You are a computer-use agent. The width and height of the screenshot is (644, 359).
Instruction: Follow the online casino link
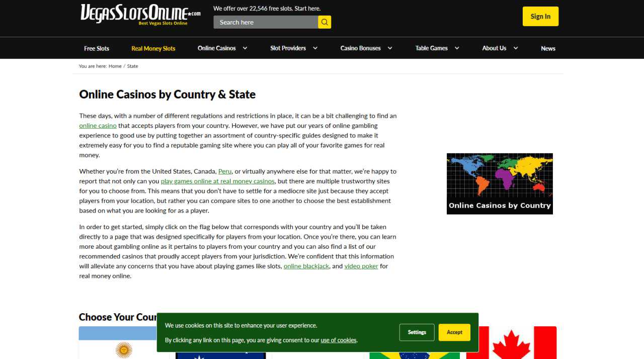click(98, 126)
